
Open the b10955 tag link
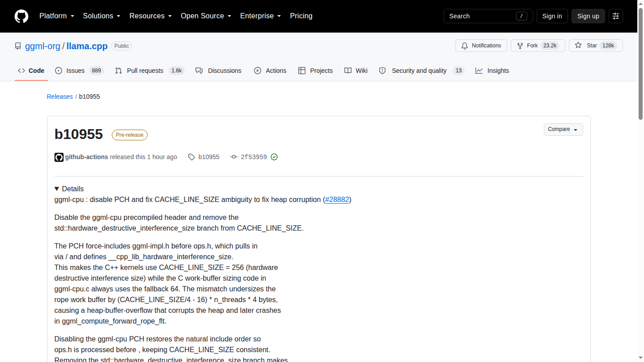tap(204, 157)
